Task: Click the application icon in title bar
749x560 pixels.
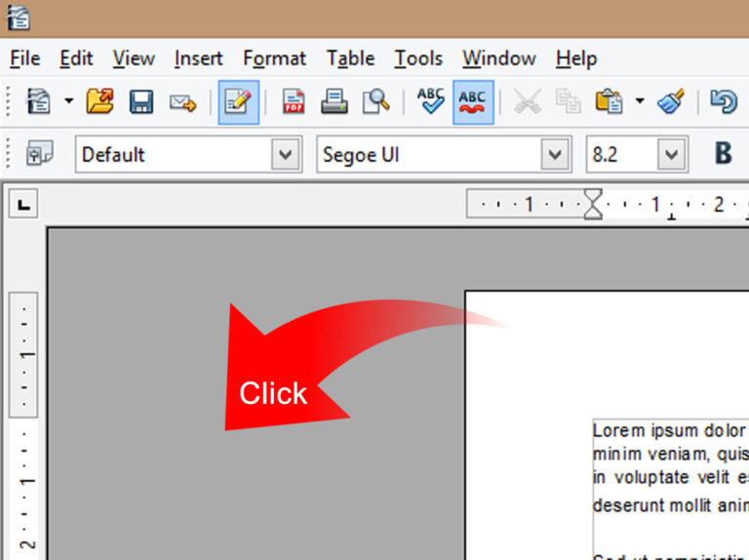Action: (19, 18)
